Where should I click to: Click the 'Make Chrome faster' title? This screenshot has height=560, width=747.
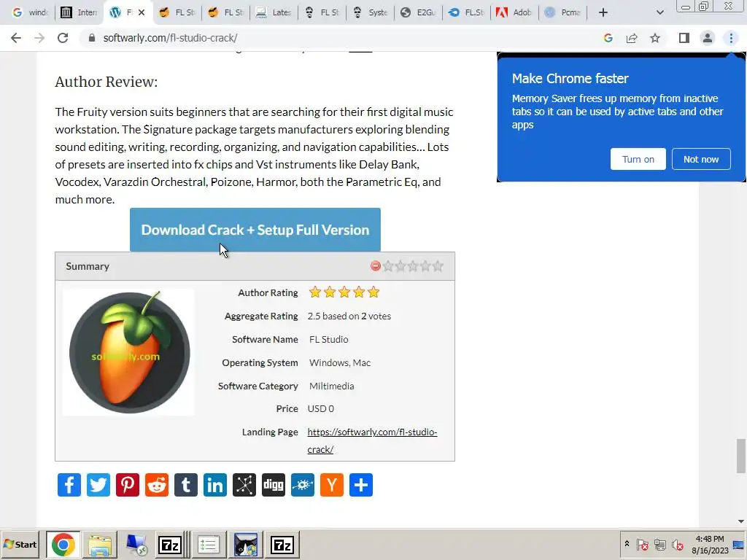click(570, 79)
